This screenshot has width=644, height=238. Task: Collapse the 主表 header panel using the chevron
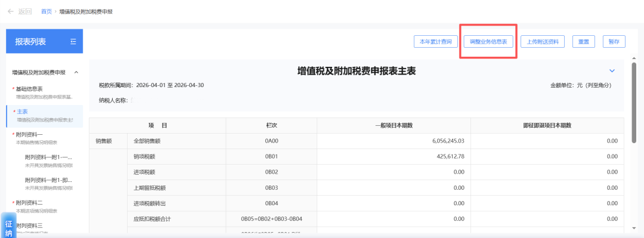point(612,71)
